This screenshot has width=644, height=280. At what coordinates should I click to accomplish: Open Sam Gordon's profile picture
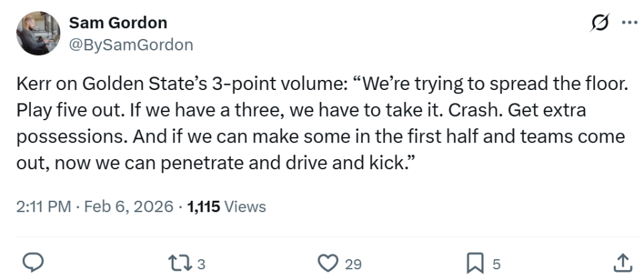coord(38,34)
